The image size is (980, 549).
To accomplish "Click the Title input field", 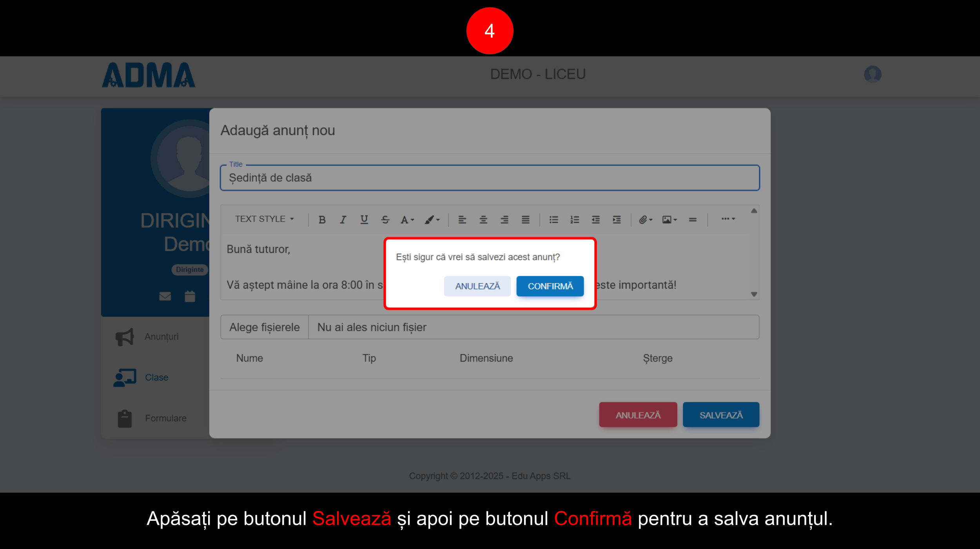I will tap(490, 178).
